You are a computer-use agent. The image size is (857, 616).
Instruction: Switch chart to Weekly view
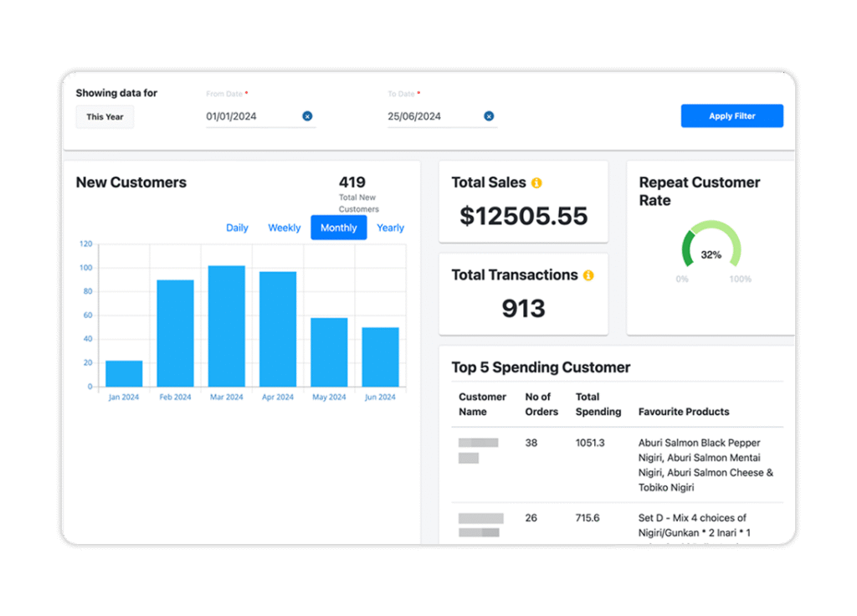pyautogui.click(x=284, y=228)
